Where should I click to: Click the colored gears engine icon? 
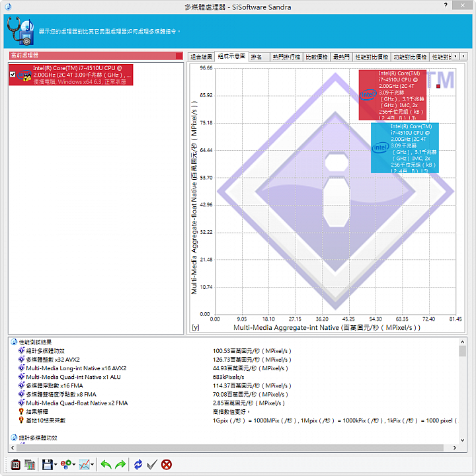66,465
